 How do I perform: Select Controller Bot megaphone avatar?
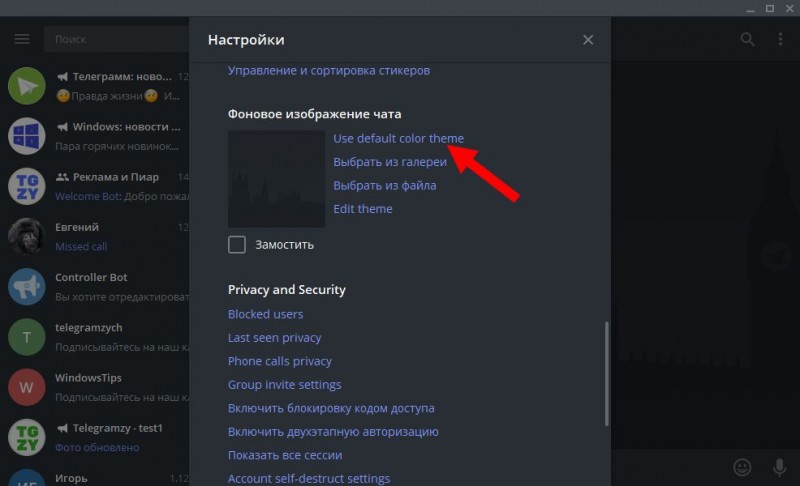coord(27,287)
